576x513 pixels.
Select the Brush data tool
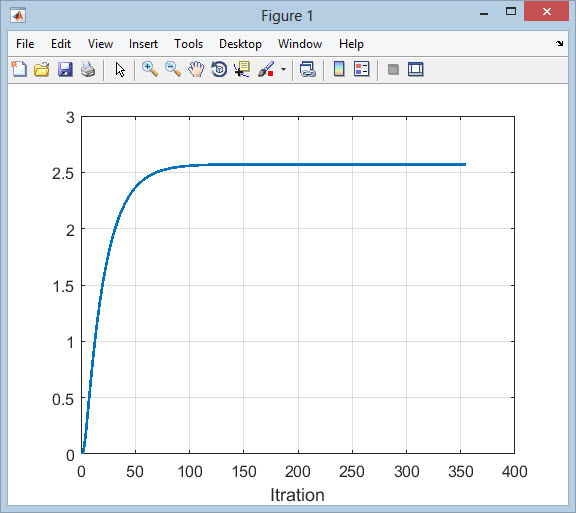tap(266, 69)
